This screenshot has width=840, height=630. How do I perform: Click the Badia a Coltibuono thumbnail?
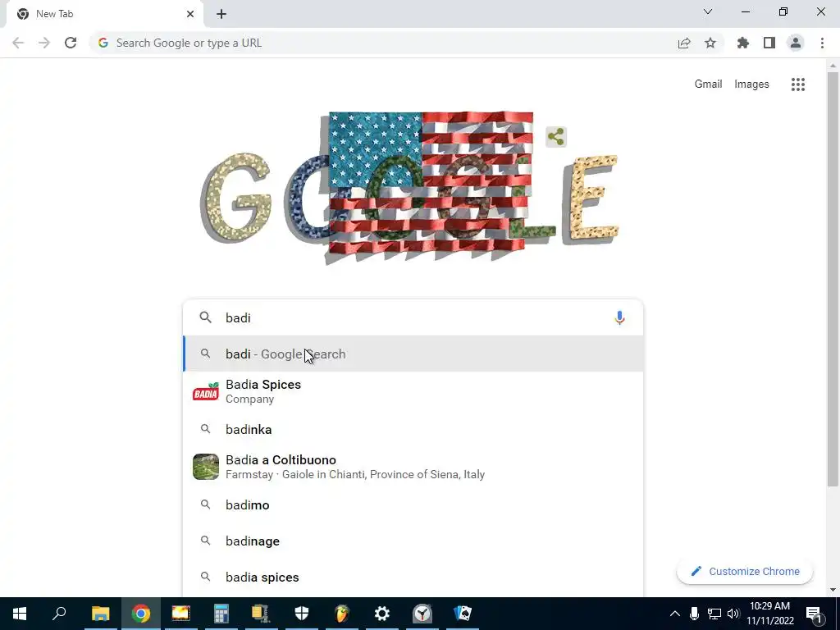click(206, 467)
